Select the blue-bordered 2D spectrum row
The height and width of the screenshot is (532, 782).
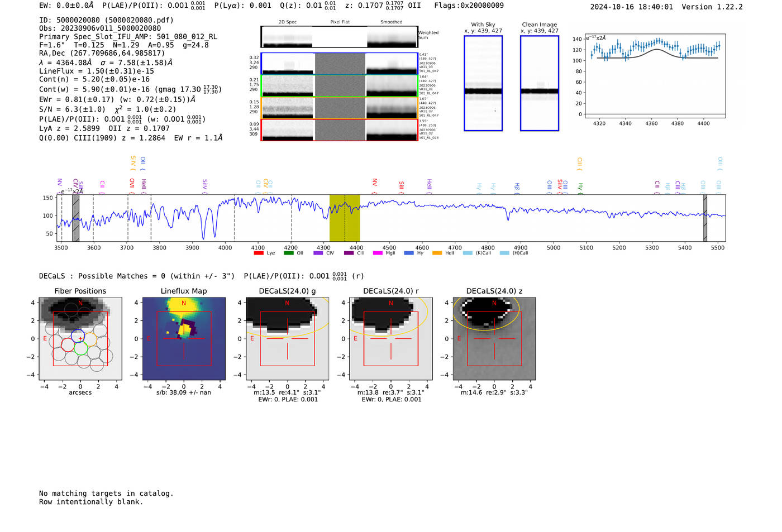(x=340, y=64)
